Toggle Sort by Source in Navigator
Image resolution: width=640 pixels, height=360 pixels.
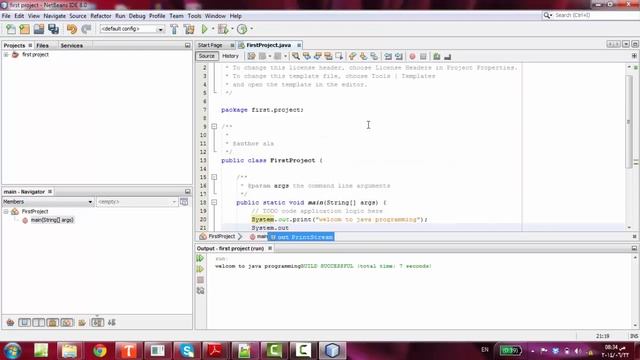pyautogui.click(x=111, y=322)
